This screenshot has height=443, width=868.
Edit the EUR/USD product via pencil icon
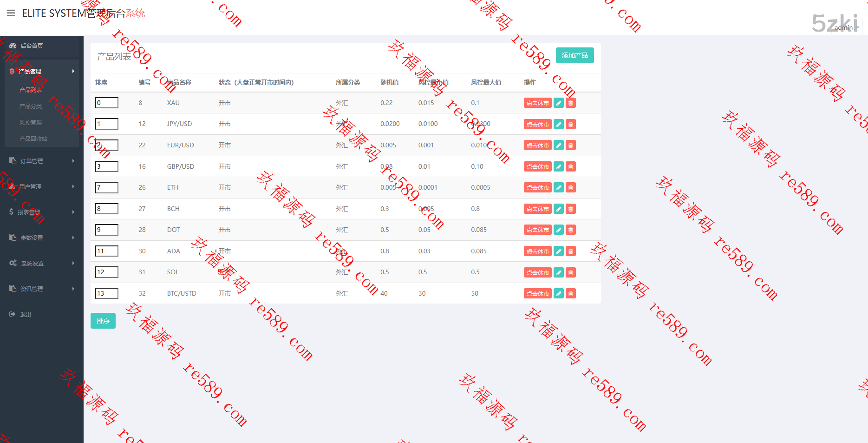pyautogui.click(x=559, y=145)
